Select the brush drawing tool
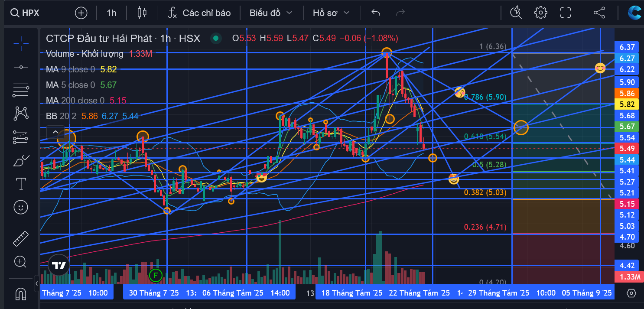644x309 pixels. [x=21, y=161]
